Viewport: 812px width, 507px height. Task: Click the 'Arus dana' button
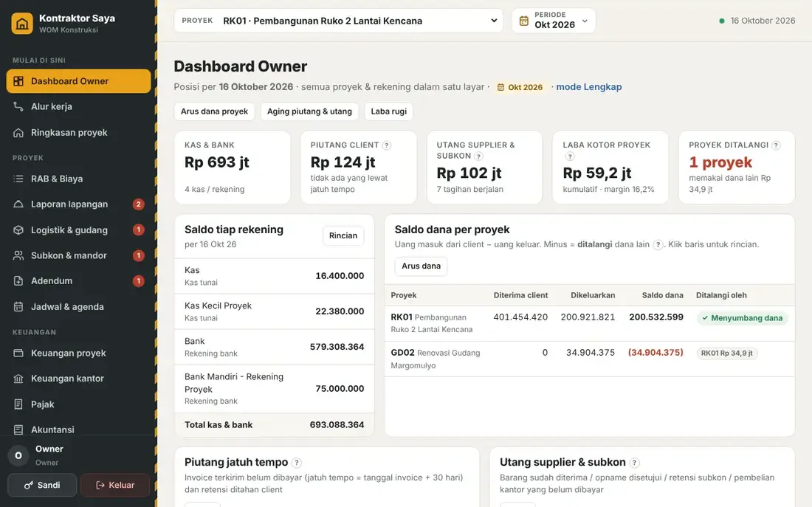coord(421,266)
